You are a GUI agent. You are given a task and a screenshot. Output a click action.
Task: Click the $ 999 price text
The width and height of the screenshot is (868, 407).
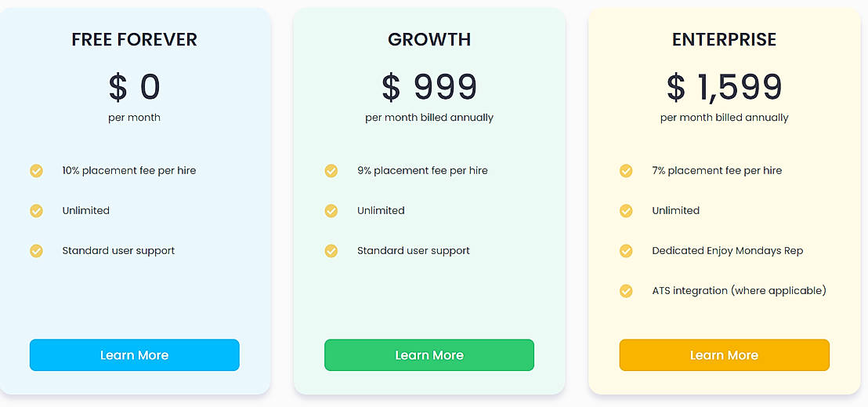pos(429,87)
